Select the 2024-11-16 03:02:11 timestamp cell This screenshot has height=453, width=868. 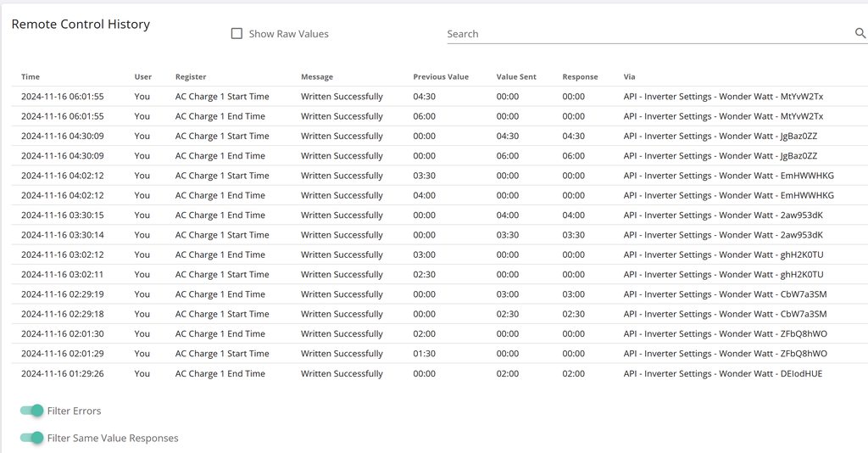tap(63, 275)
